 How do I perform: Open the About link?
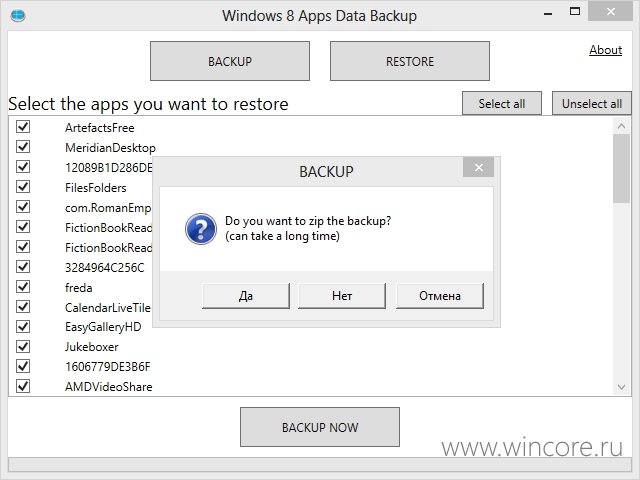[x=605, y=50]
